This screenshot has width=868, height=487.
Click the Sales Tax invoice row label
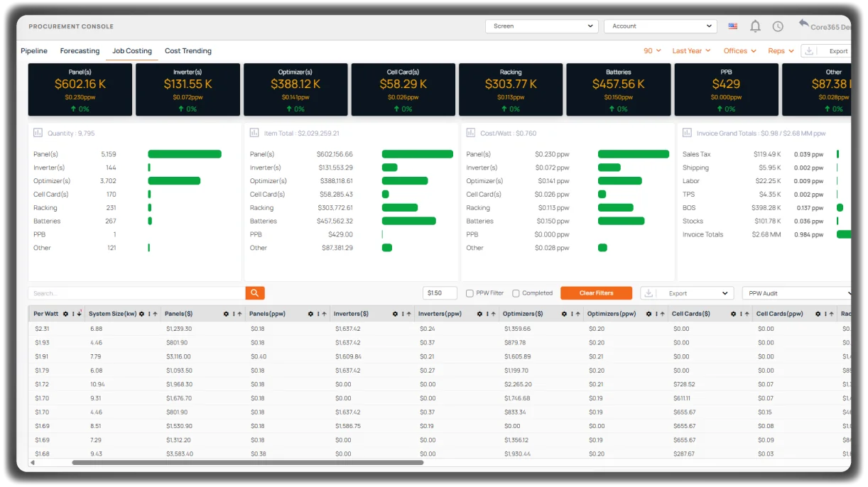click(x=696, y=154)
